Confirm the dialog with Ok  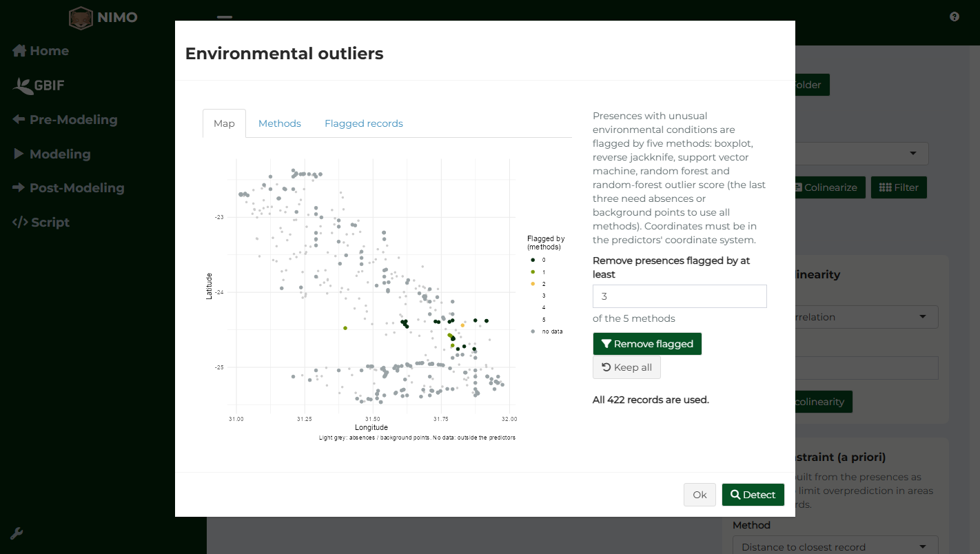700,495
